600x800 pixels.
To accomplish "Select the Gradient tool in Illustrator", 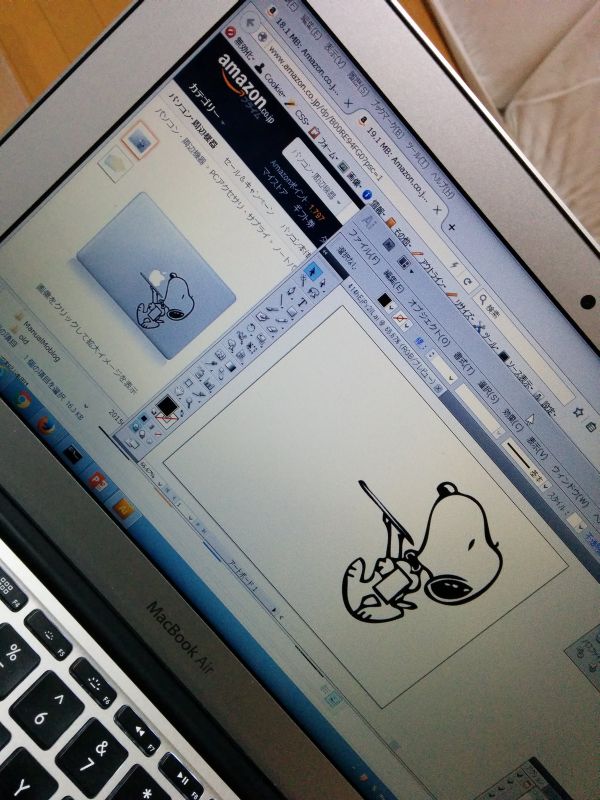I will [x=231, y=366].
